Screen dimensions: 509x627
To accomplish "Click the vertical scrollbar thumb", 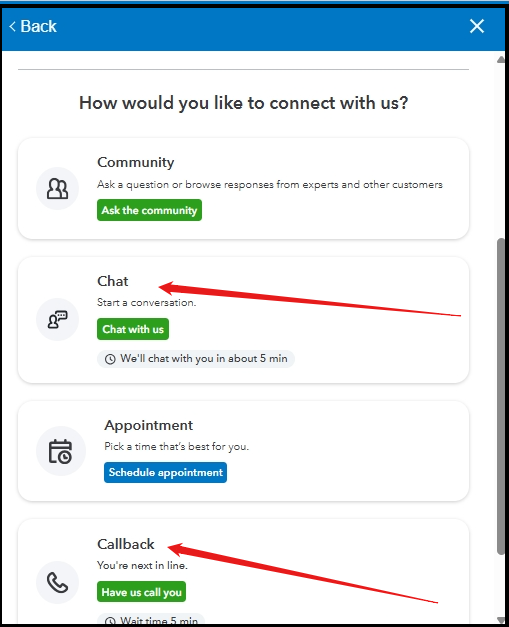I will point(501,396).
